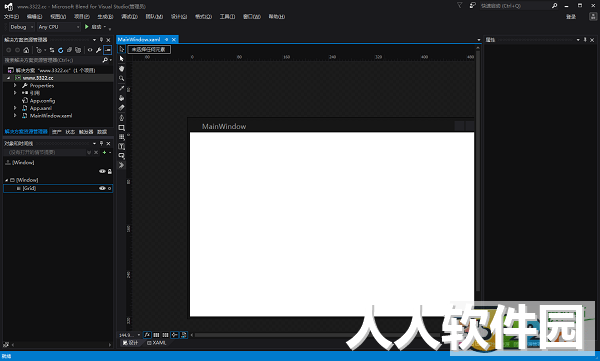This screenshot has width=600, height=361.
Task: Open Properties wrench in Solution Explorer toolbar
Action: point(98,50)
